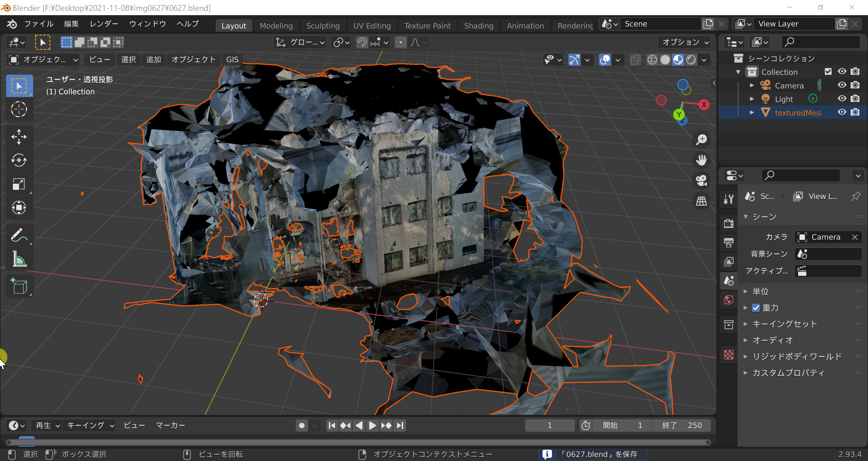The height and width of the screenshot is (461, 868).
Task: Click the 終了 end frame field
Action: tap(681, 425)
